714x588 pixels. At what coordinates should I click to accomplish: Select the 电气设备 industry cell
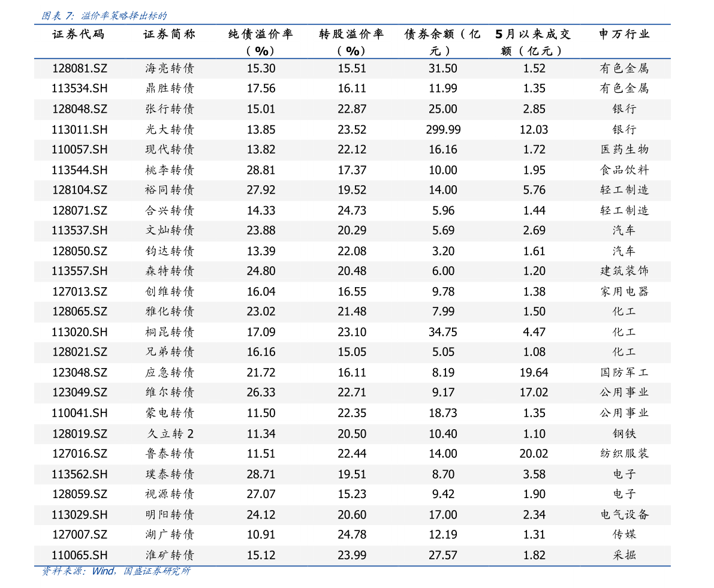(x=624, y=515)
